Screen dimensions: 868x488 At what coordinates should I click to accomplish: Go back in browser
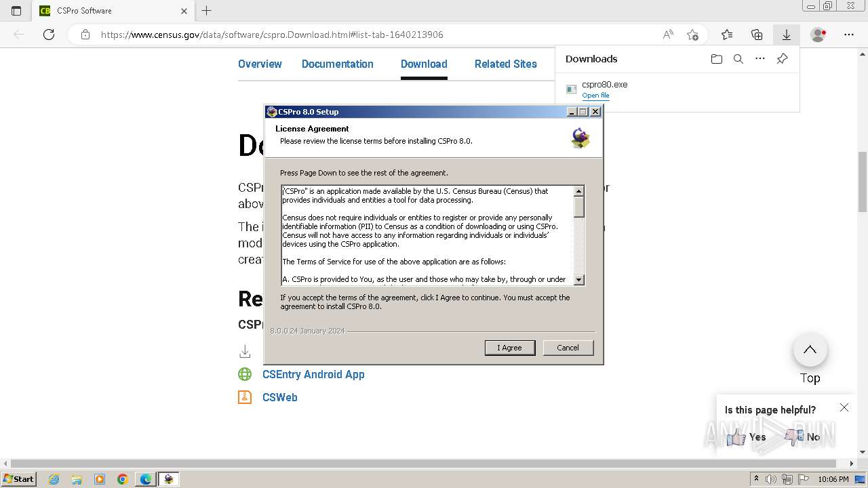click(x=19, y=35)
